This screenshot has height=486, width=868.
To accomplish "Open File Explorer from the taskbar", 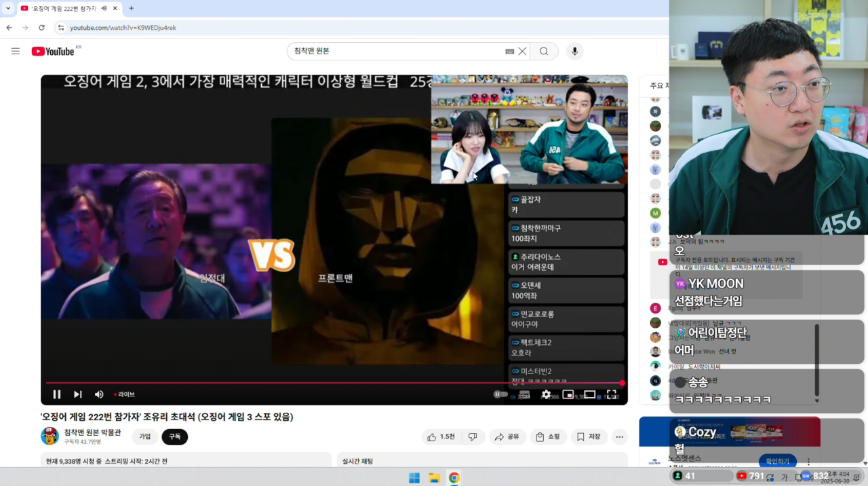I will pyautogui.click(x=434, y=478).
